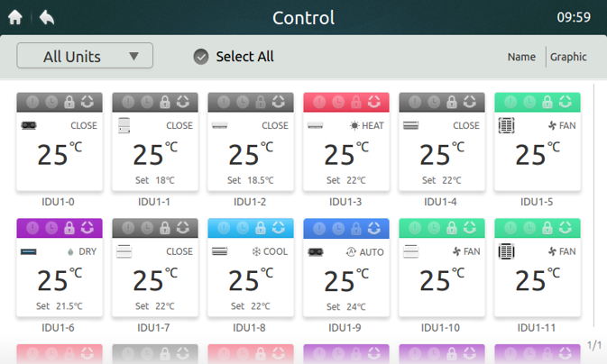The image size is (607, 364).
Task: Switch to Graphic view
Action: click(x=568, y=57)
